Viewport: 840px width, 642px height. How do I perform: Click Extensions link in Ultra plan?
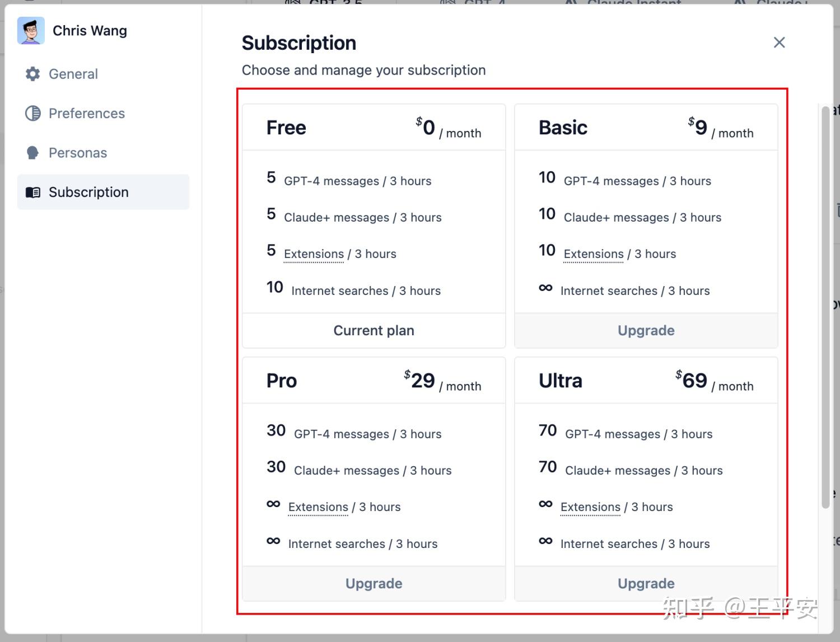point(590,507)
